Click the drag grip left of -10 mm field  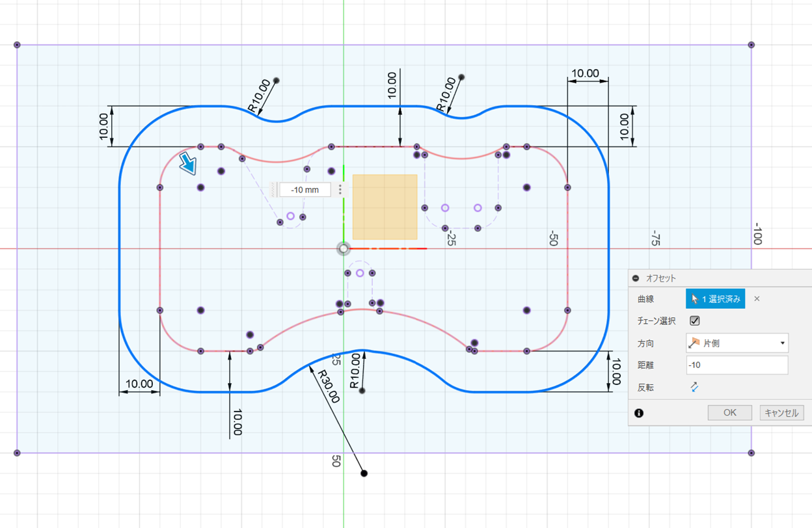pyautogui.click(x=273, y=190)
